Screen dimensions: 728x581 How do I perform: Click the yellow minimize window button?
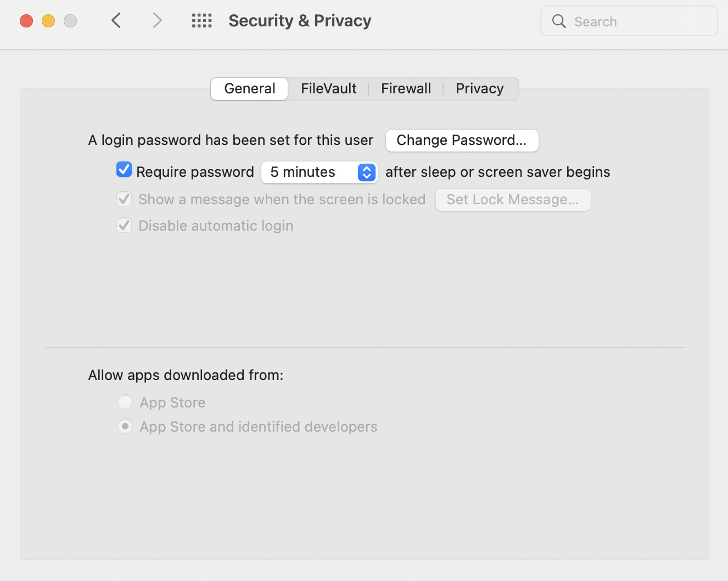(x=48, y=21)
